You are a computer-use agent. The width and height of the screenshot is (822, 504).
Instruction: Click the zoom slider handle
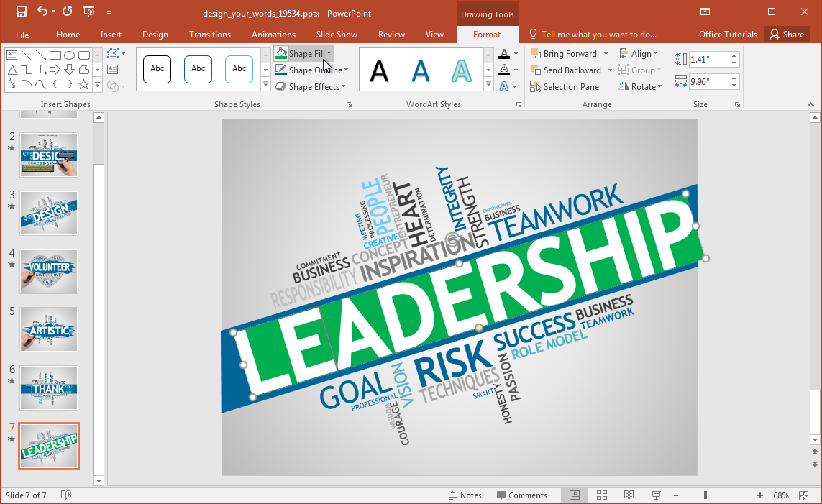[x=705, y=495]
